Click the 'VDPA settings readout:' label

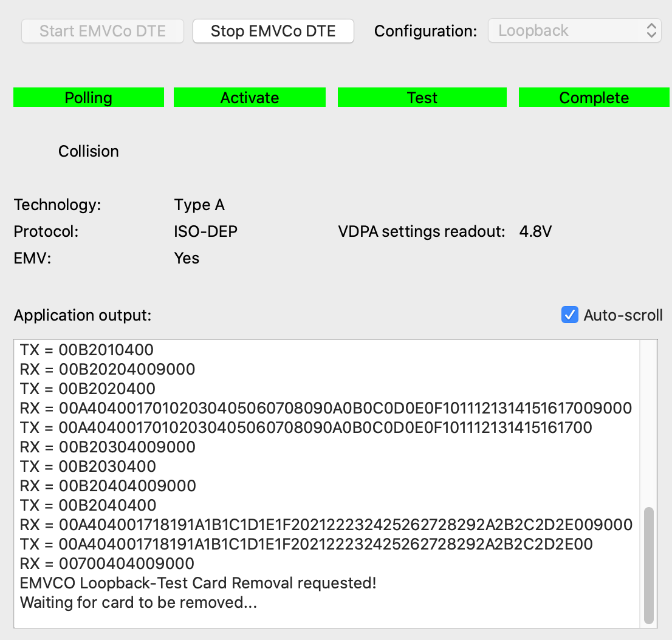tap(422, 231)
